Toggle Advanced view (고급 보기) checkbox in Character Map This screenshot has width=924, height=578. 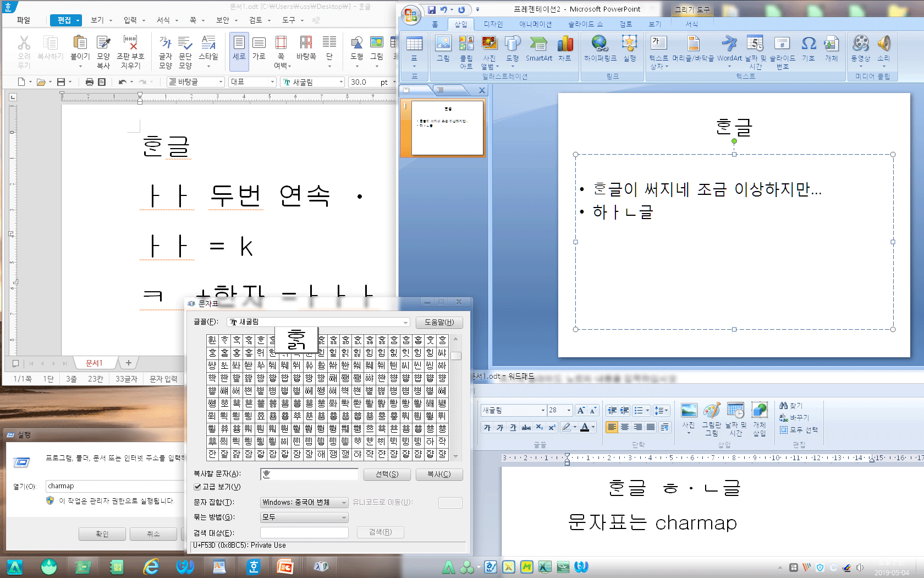[197, 487]
